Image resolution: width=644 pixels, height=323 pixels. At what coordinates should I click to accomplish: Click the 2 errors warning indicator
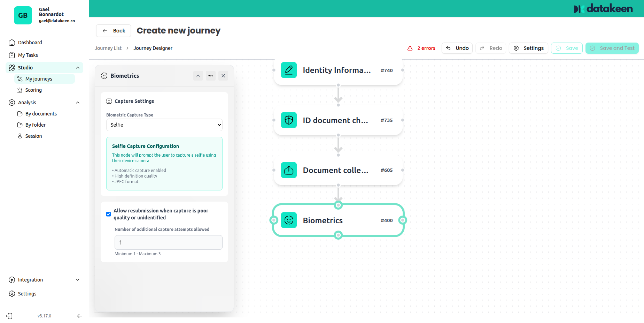pos(421,48)
